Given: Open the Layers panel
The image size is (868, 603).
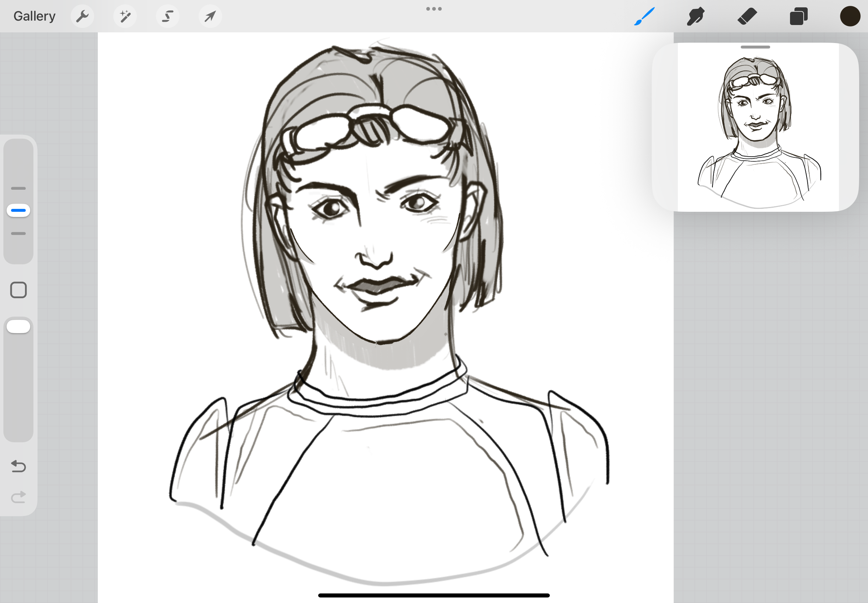Looking at the screenshot, I should point(798,16).
